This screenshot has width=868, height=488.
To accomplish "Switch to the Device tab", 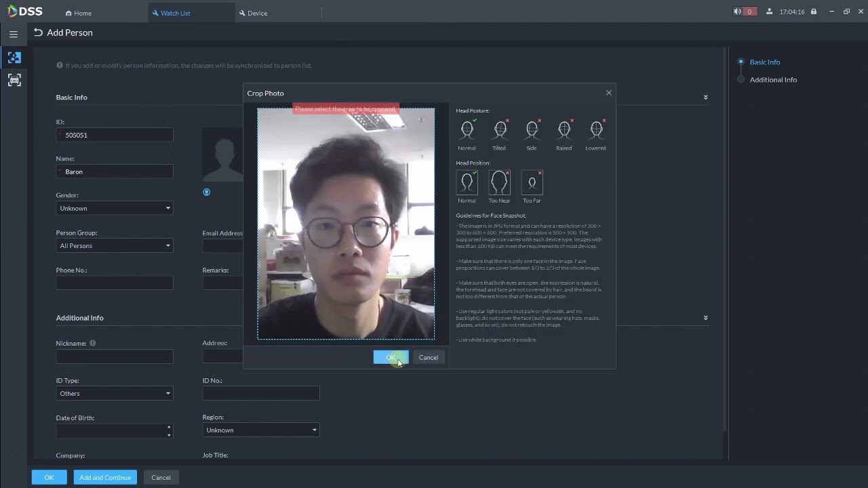I will click(253, 13).
